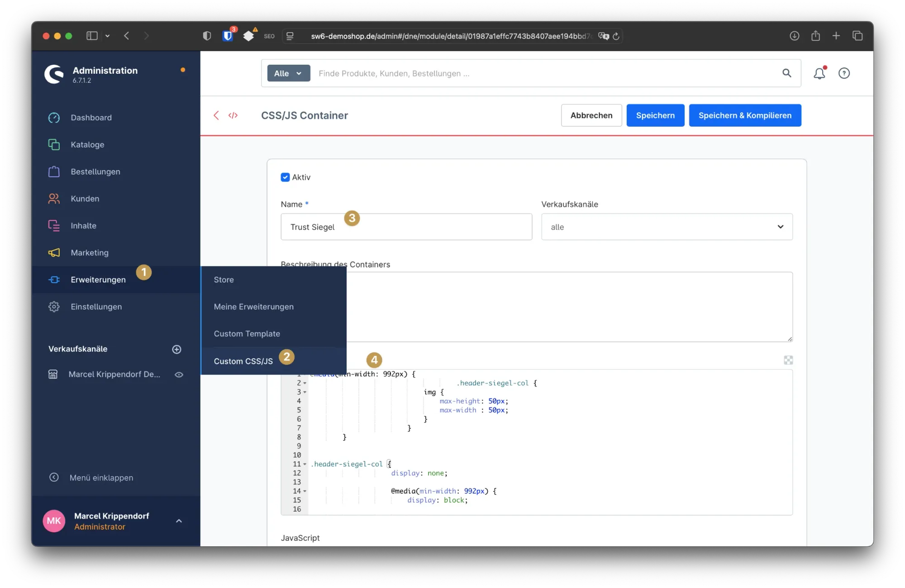This screenshot has height=588, width=905.
Task: Open Meine Erweiterungen submenu item
Action: click(254, 307)
